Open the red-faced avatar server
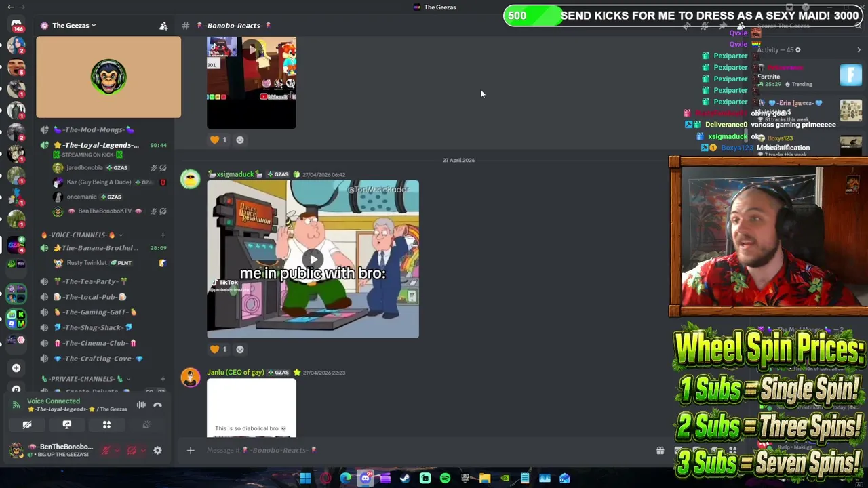 pyautogui.click(x=16, y=68)
